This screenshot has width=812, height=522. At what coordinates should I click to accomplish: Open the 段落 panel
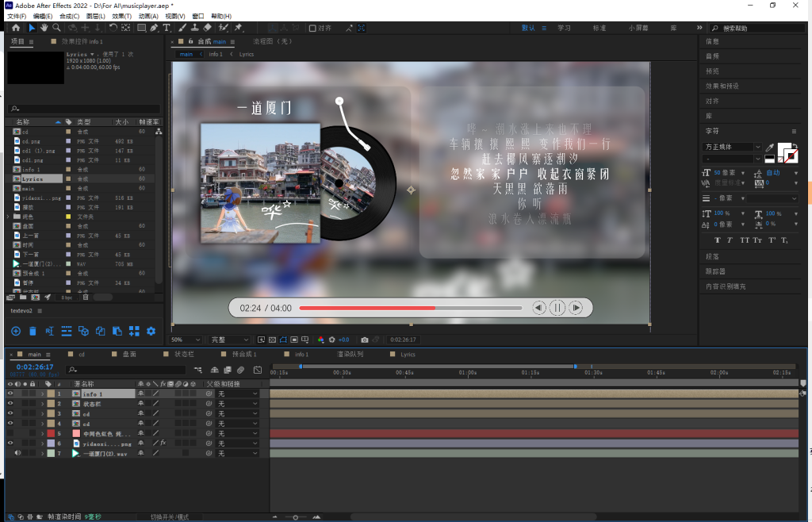[712, 256]
